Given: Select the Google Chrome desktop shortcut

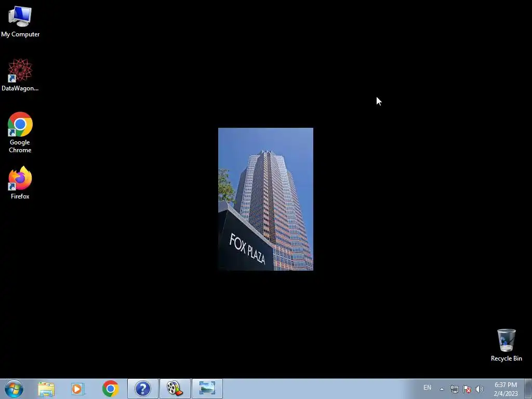Looking at the screenshot, I should (x=20, y=132).
